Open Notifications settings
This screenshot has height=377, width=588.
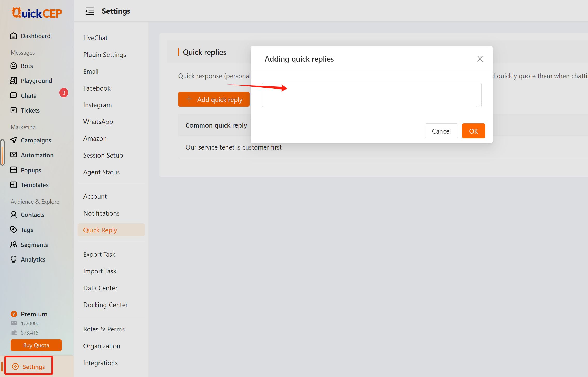101,213
